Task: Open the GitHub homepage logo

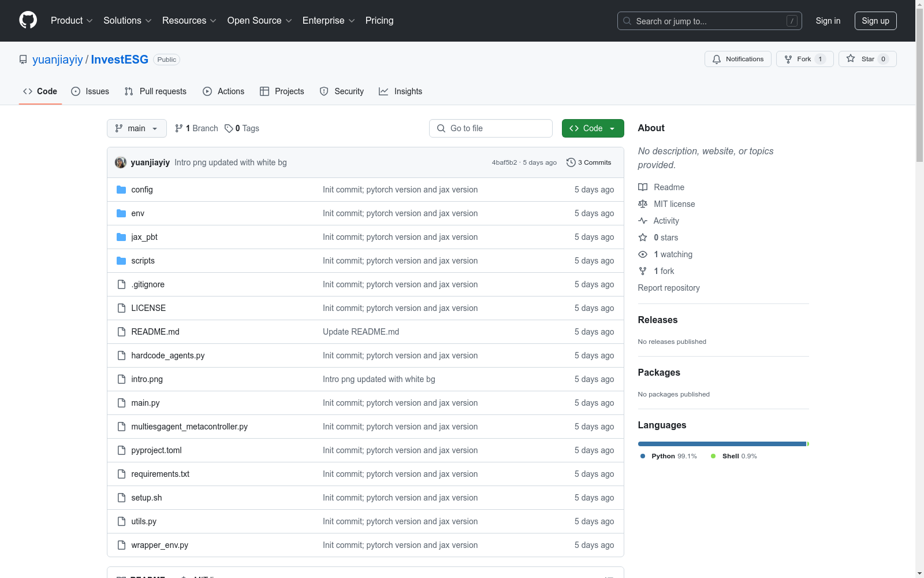Action: 28,20
